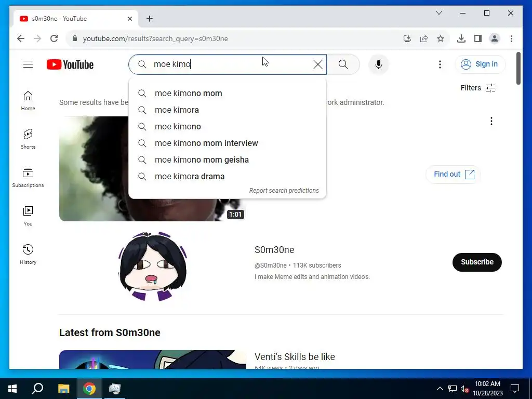Screen dimensions: 532x399
Task: Select suggestion "moe kimono mom geisha"
Action: point(228,160)
